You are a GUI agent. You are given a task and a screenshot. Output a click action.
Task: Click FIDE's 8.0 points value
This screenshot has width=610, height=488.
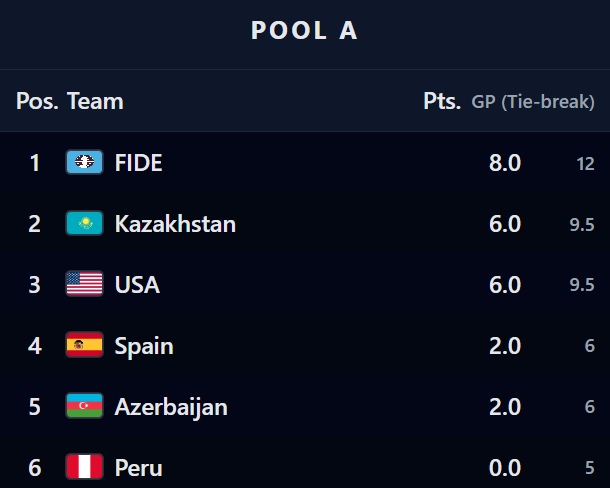(x=505, y=162)
